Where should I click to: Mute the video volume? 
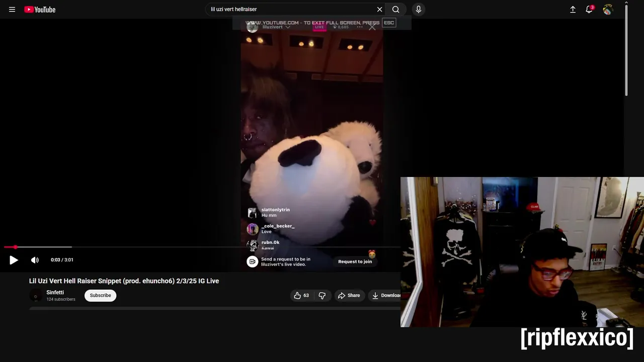coord(35,260)
